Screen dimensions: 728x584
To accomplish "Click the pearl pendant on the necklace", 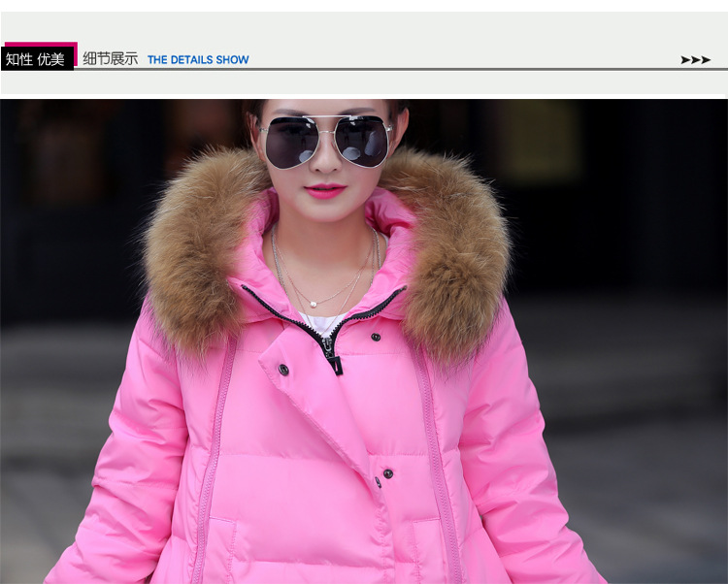I will point(323,305).
